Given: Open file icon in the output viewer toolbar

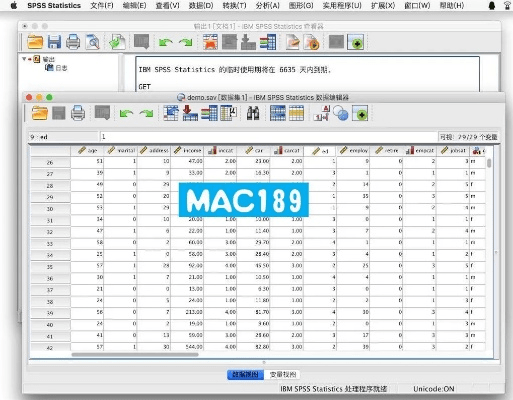Looking at the screenshot, I should pyautogui.click(x=35, y=42).
